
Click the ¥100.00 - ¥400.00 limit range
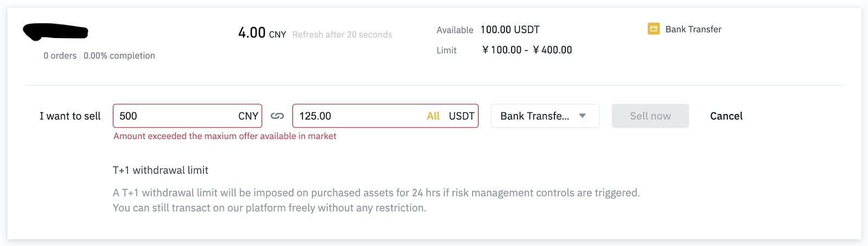[x=527, y=50]
